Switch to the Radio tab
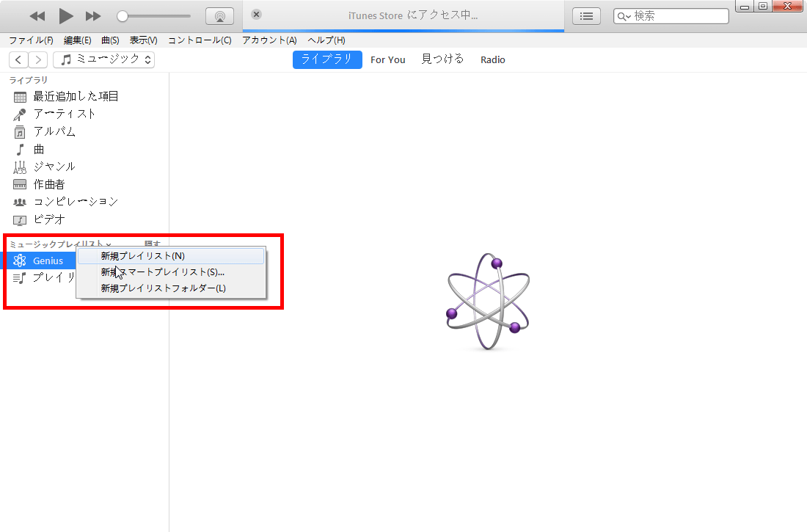 click(x=493, y=59)
